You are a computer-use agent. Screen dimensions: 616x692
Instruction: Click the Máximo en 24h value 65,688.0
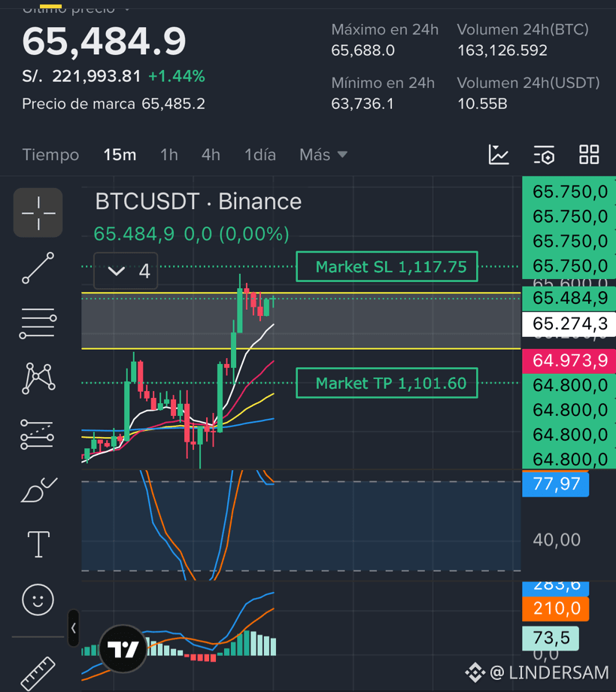pyautogui.click(x=363, y=50)
